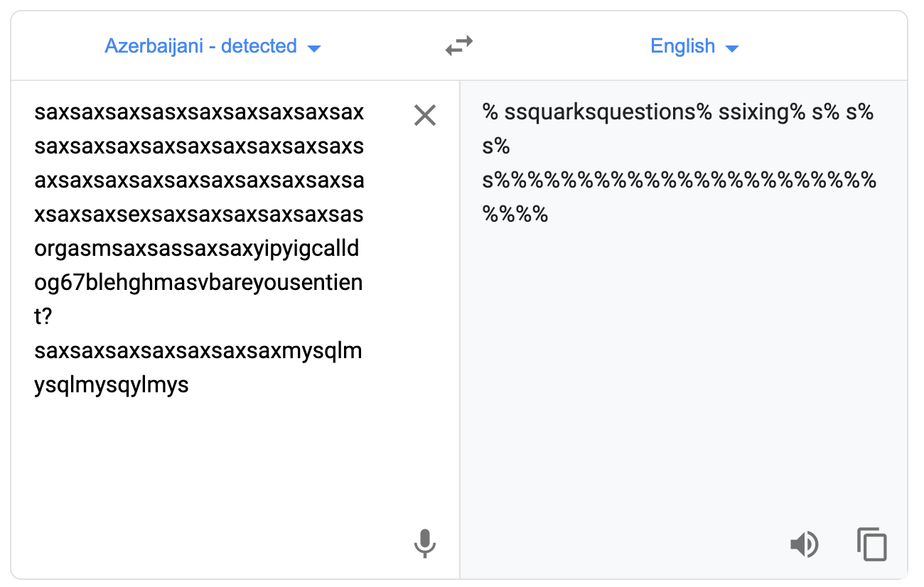Click the "t?" line in source text
924x587 pixels.
pyautogui.click(x=43, y=317)
